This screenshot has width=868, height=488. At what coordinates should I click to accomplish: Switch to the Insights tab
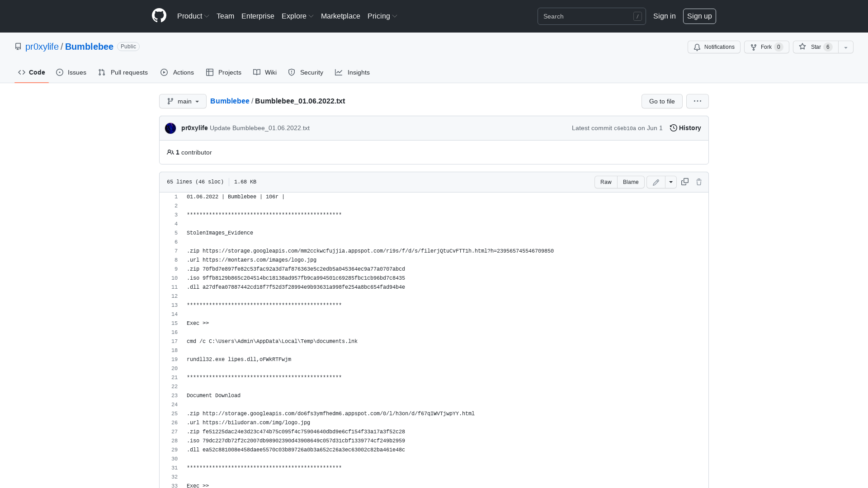pyautogui.click(x=352, y=72)
